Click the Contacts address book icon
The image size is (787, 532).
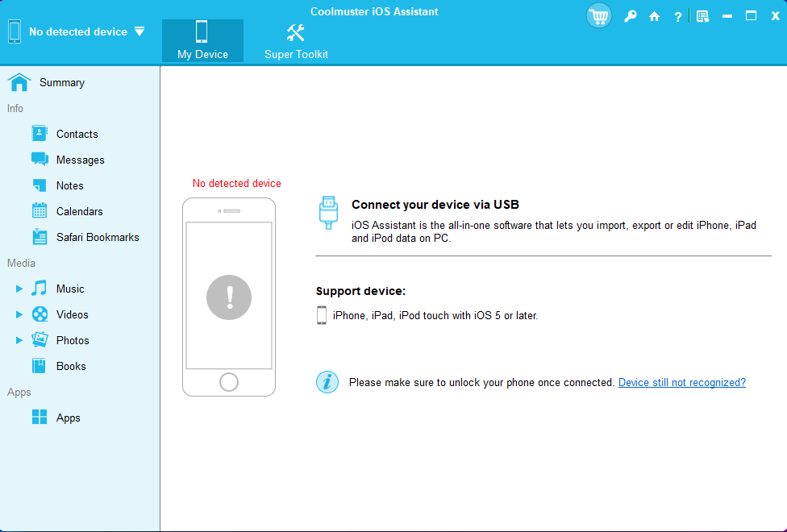40,134
